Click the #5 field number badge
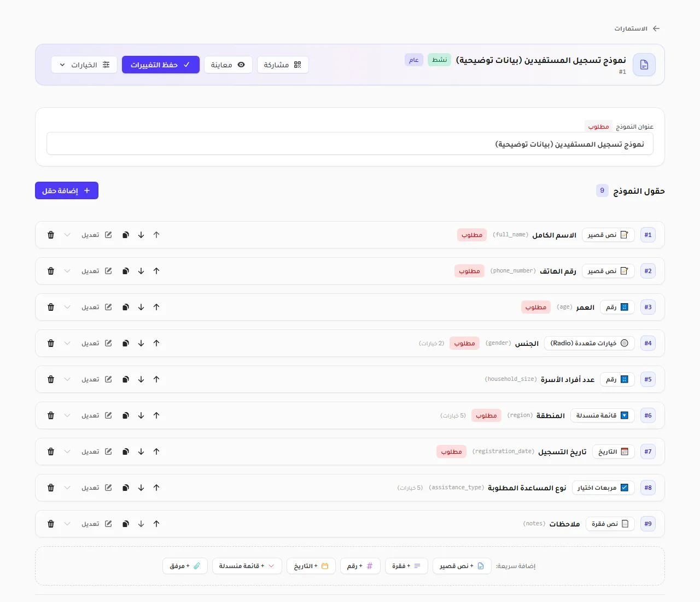 (648, 379)
